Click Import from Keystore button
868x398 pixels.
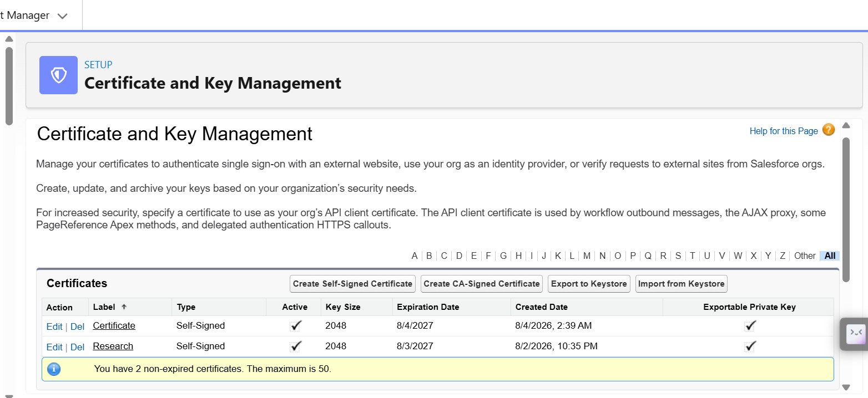(682, 284)
